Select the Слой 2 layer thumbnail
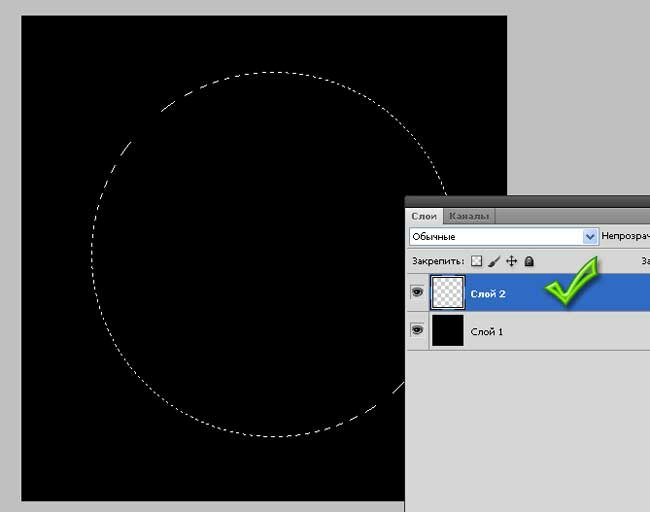 [x=448, y=292]
